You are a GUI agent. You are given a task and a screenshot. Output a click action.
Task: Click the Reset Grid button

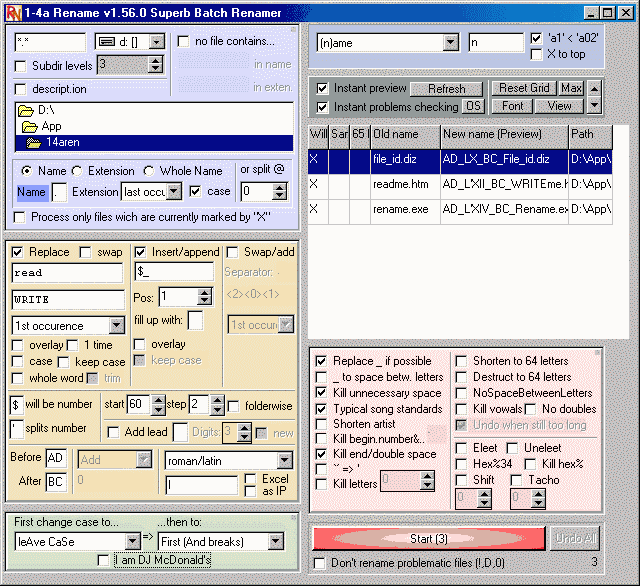pyautogui.click(x=524, y=88)
